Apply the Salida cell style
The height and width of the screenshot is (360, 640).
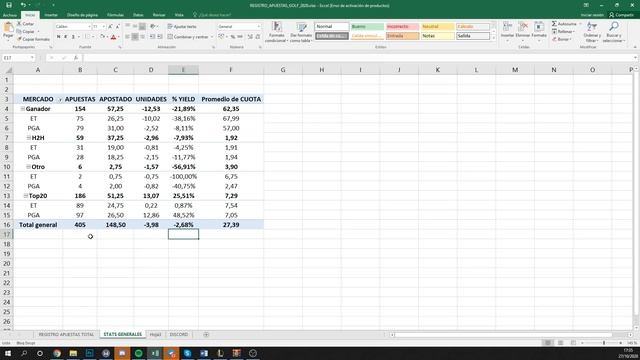(473, 36)
